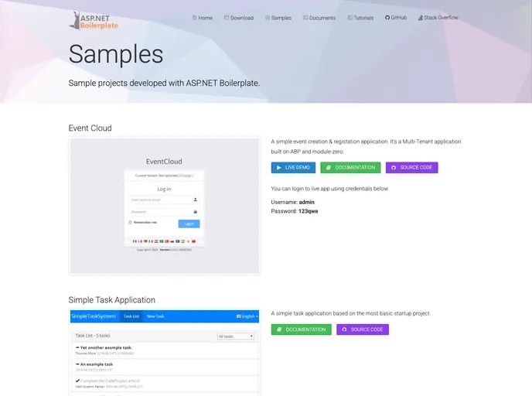Open the Tutorials nav link
This screenshot has width=532, height=396.
[360, 18]
